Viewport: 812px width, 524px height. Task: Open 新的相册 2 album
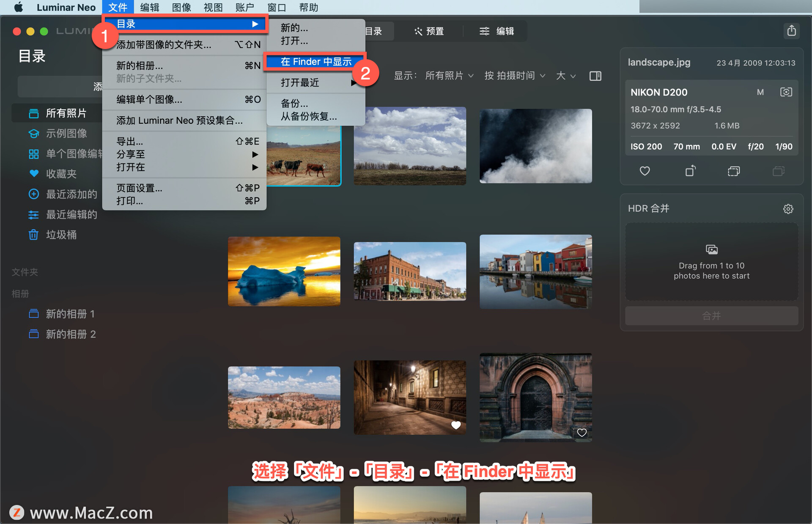tap(71, 334)
